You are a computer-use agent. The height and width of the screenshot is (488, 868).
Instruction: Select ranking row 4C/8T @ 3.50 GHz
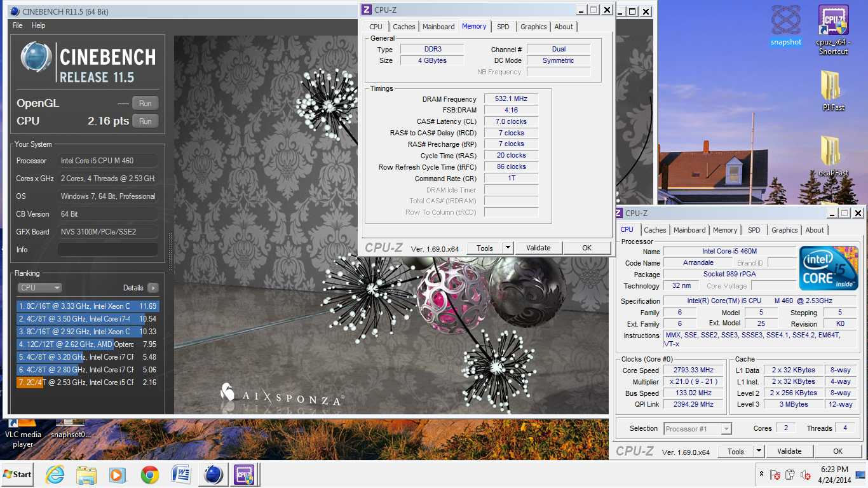(88, 319)
